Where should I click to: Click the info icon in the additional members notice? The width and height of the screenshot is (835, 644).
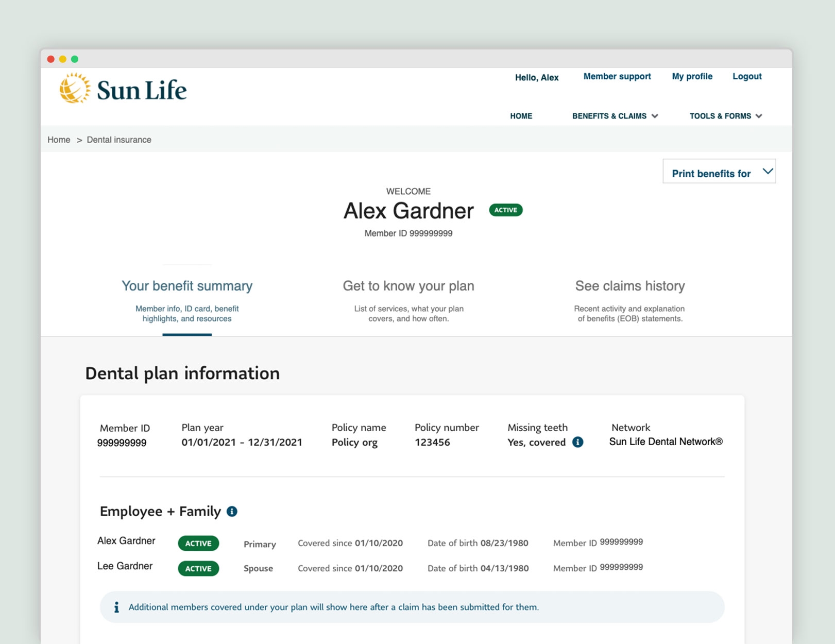116,607
